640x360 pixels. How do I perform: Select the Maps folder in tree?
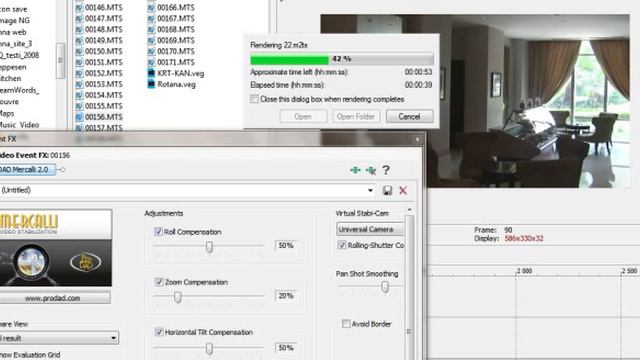click(x=7, y=113)
